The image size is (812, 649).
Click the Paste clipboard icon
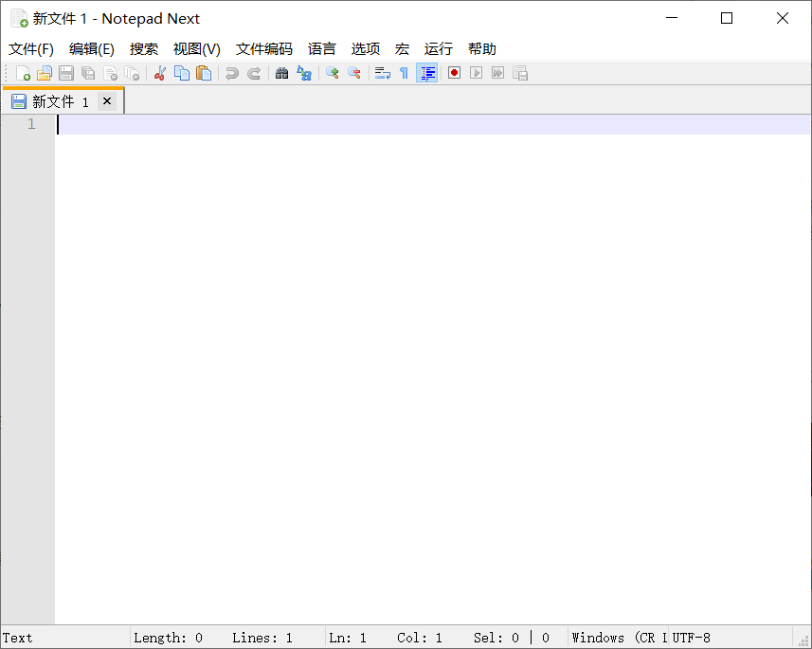click(204, 73)
